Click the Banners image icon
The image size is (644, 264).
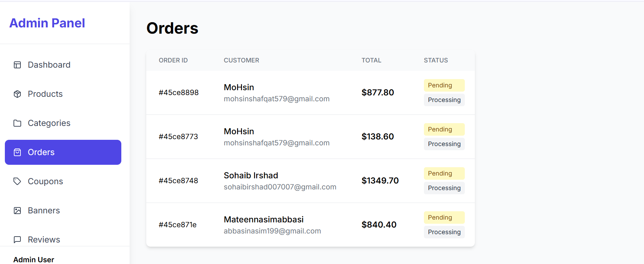pyautogui.click(x=17, y=211)
